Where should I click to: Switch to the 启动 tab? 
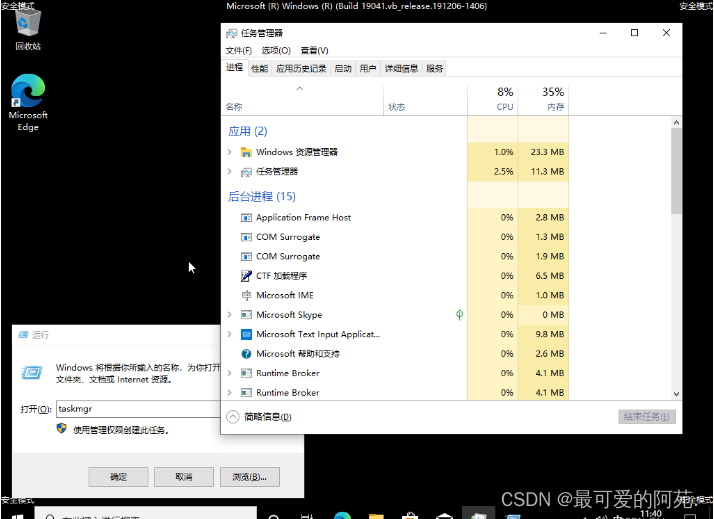343,69
